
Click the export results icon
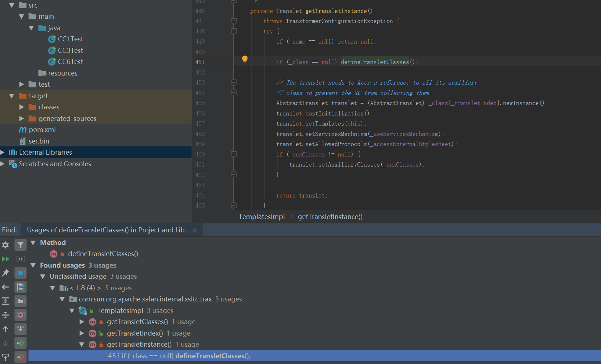click(5, 357)
